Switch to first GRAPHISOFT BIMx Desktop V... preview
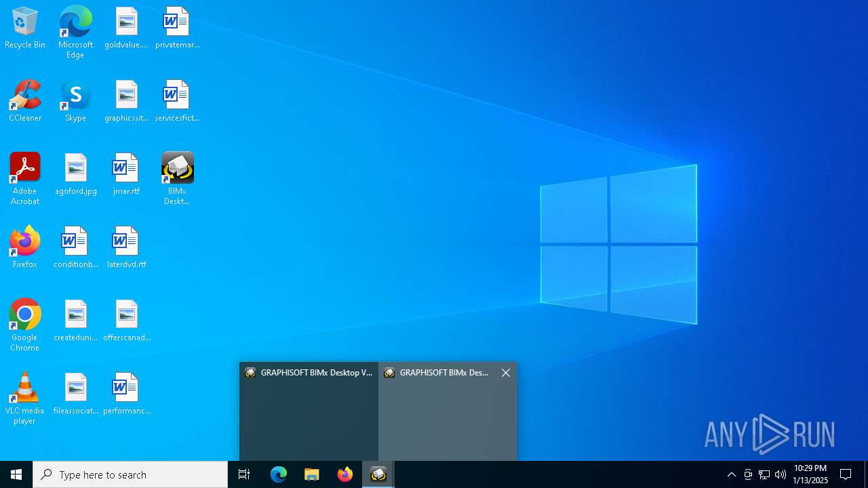 309,411
